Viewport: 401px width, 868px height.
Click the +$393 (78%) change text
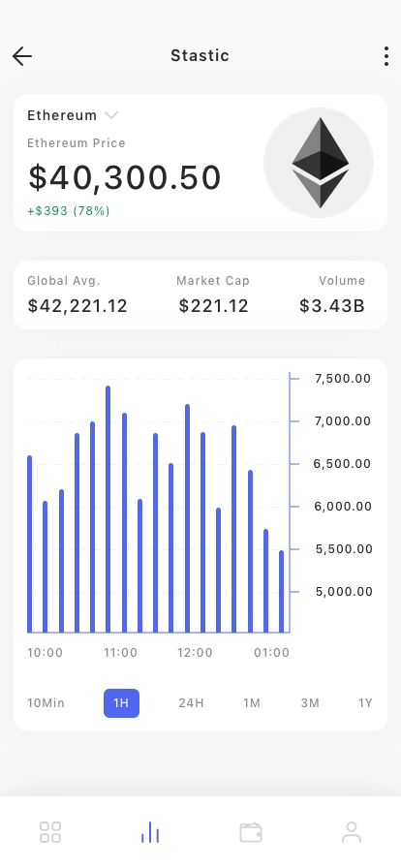69,211
